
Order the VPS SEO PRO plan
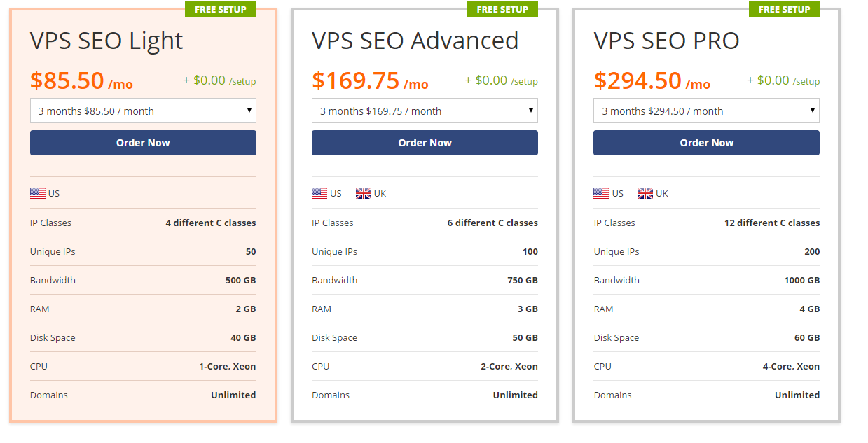706,143
